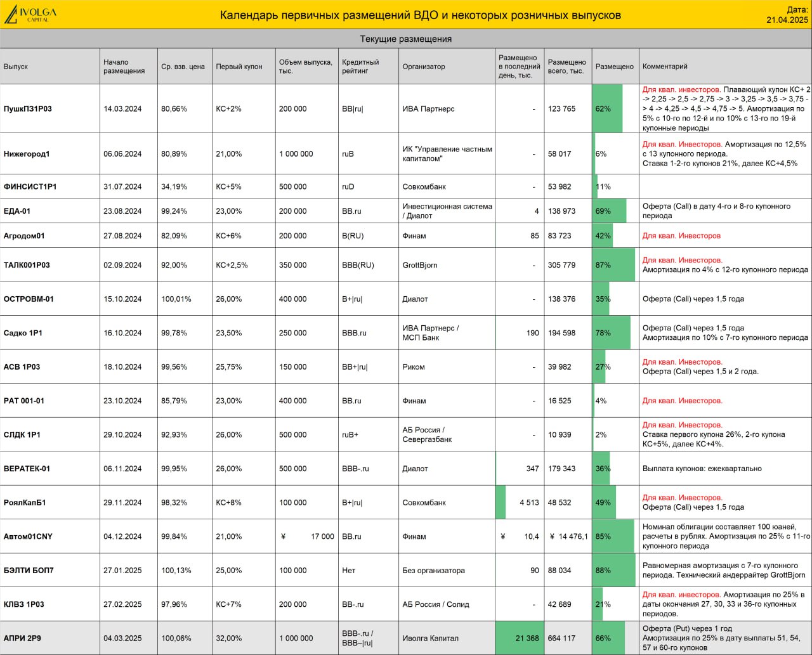Click the 'Размещено всего, тыс.' column header
Screen dimensions: 812x655
tap(567, 67)
